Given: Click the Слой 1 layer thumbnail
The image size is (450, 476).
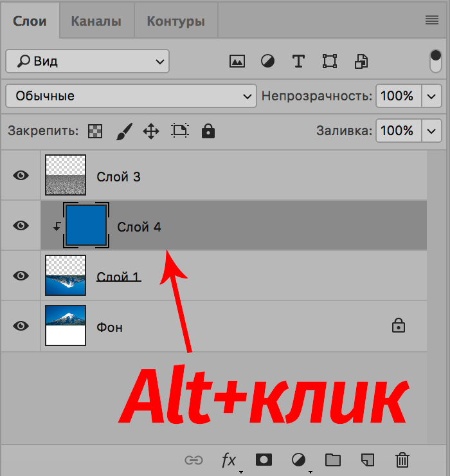Looking at the screenshot, I should pyautogui.click(x=66, y=275).
